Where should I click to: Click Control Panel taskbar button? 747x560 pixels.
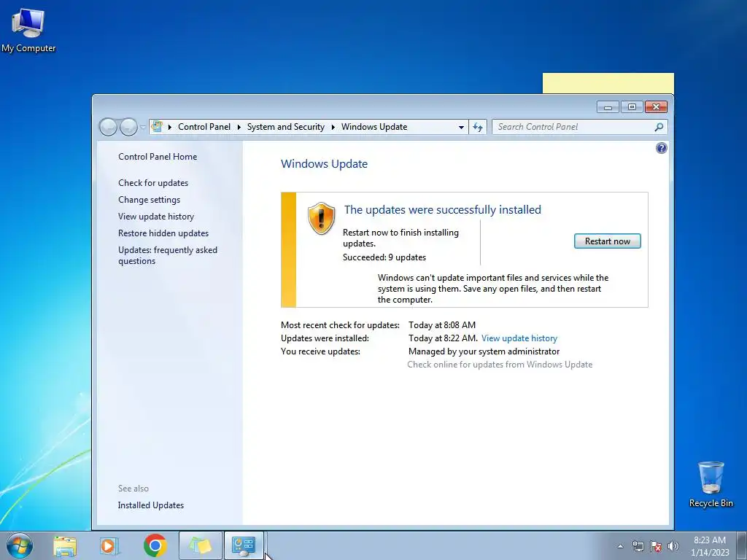(244, 545)
